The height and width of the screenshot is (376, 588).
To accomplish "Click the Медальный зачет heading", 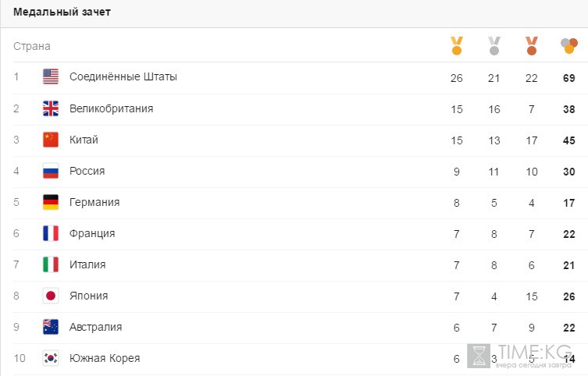I will 62,12.
